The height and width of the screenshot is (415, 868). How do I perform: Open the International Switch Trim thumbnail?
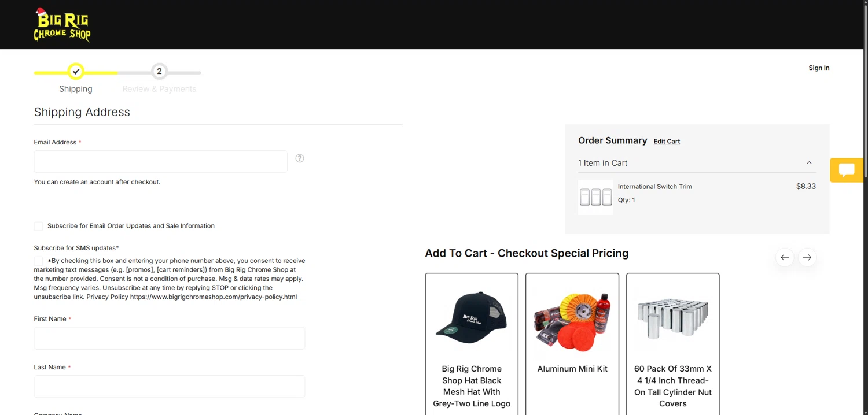tap(595, 197)
